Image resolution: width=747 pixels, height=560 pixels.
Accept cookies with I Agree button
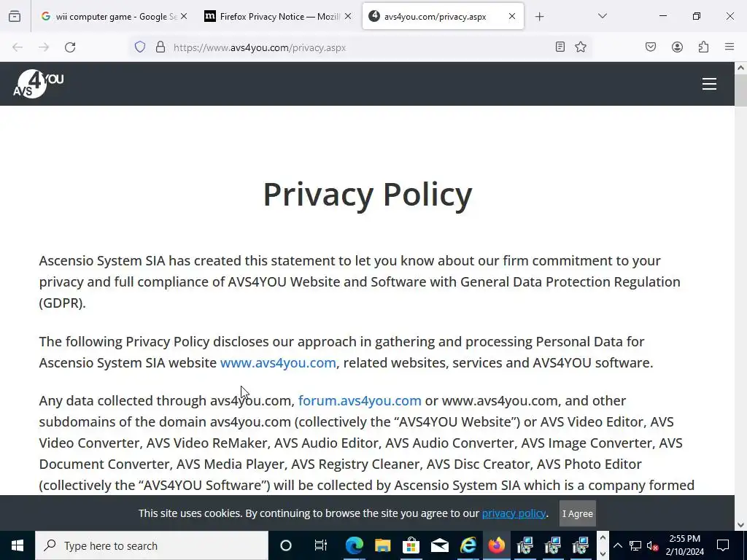(578, 513)
